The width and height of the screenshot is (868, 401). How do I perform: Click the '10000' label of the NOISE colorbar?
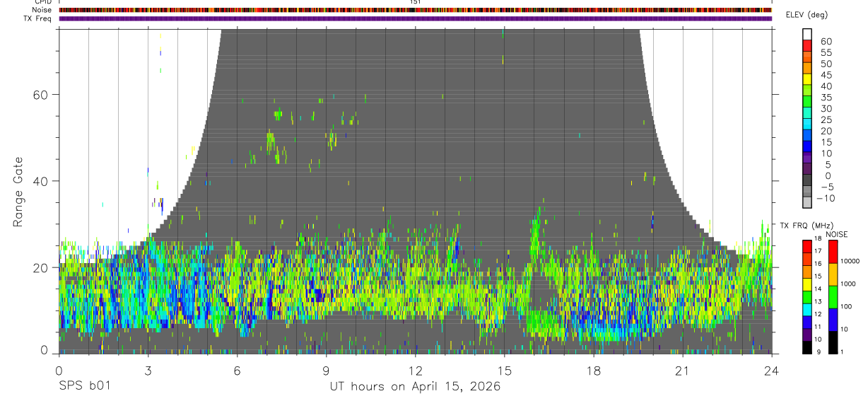(x=849, y=261)
